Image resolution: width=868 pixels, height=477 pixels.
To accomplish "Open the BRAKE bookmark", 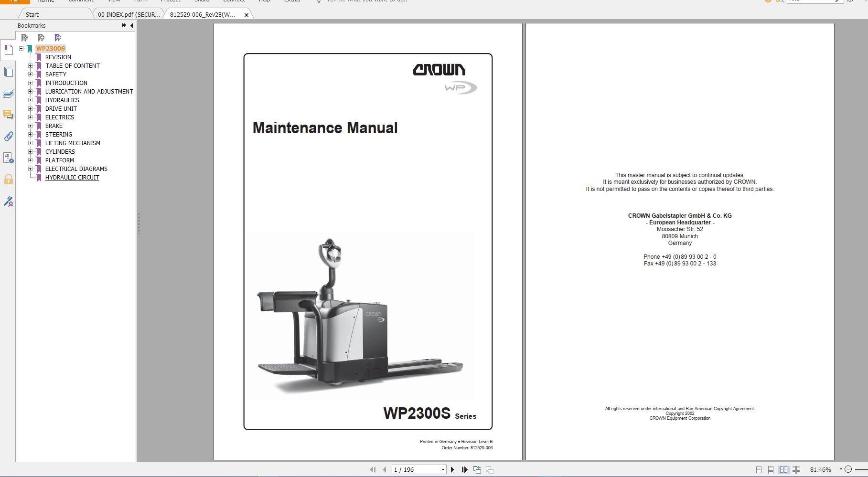I will point(54,126).
